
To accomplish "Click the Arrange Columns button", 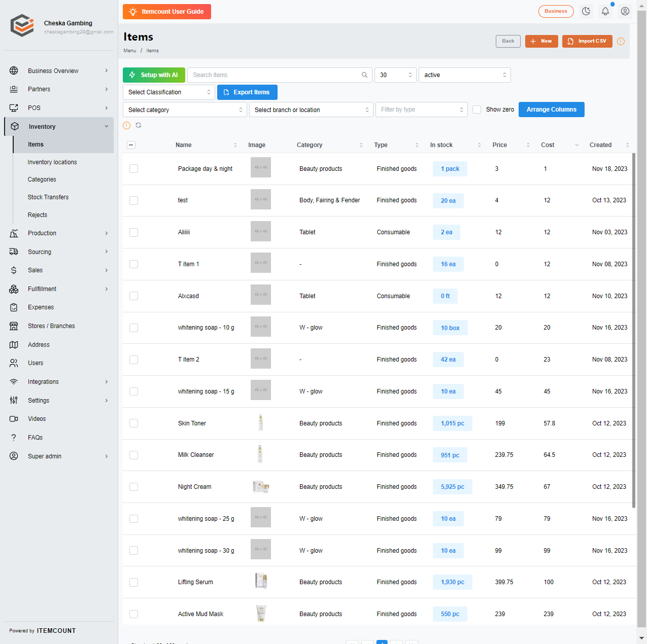I will point(552,110).
